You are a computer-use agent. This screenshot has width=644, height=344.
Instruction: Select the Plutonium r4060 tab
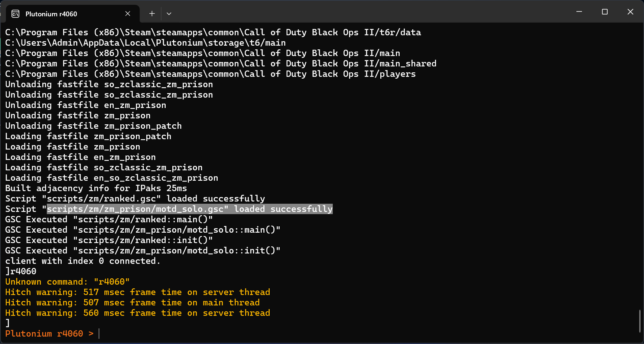(73, 14)
